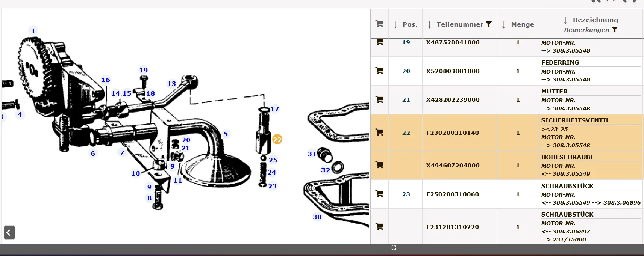Click the cart icon in table header
Viewport: 644px width, 256px height.
tap(379, 24)
